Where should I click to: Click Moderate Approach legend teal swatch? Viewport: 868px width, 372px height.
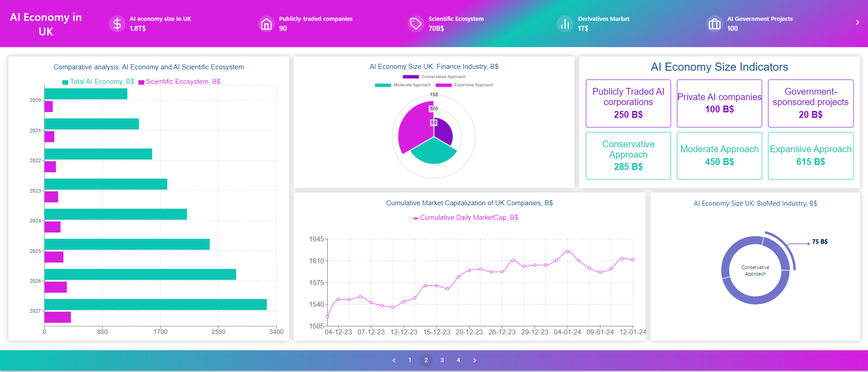383,85
